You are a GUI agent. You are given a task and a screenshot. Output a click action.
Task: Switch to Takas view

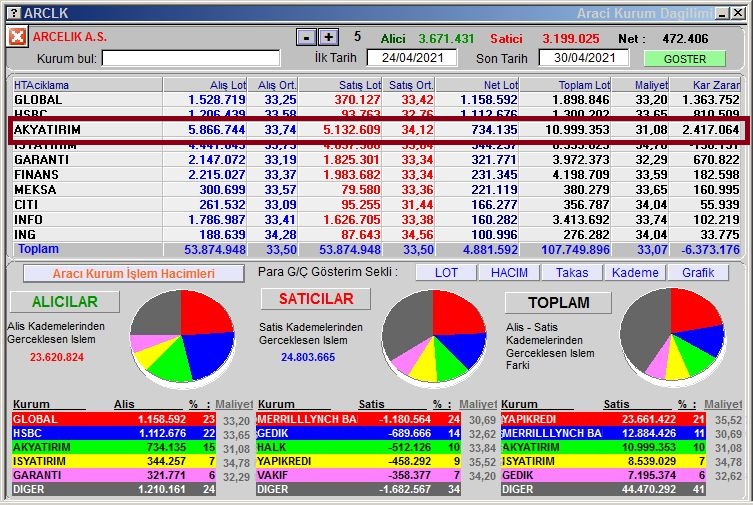572,273
